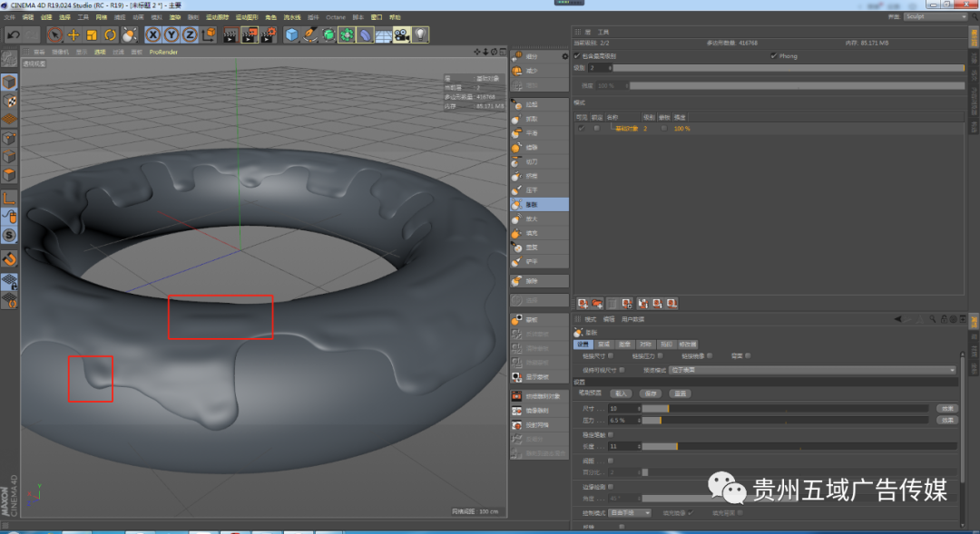Viewport: 980px width, 534px height.
Task: Click the Undo arrow in the top toolbar
Action: click(13, 35)
